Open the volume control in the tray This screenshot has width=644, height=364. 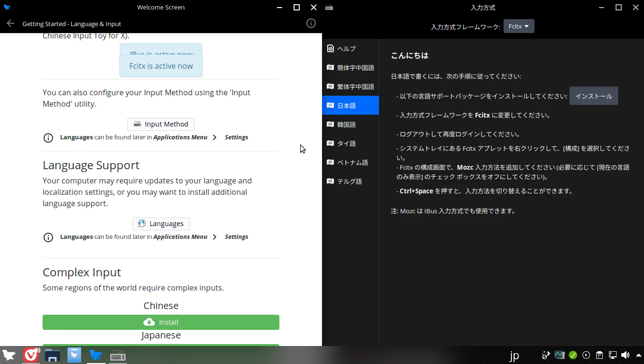(625, 355)
